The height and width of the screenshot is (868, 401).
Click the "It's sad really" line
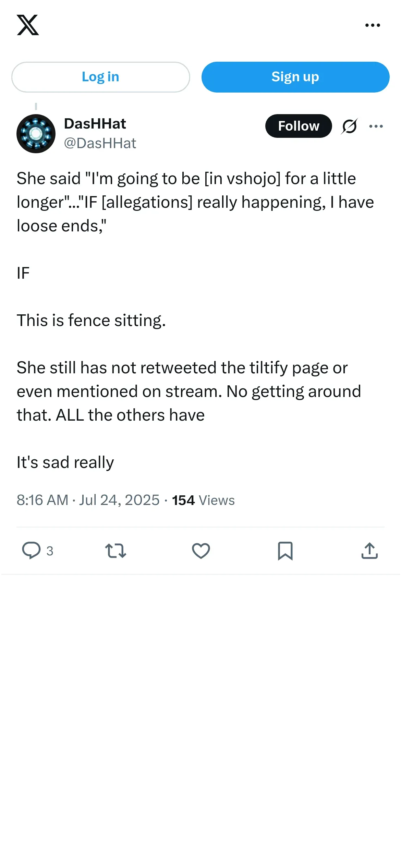coord(65,462)
